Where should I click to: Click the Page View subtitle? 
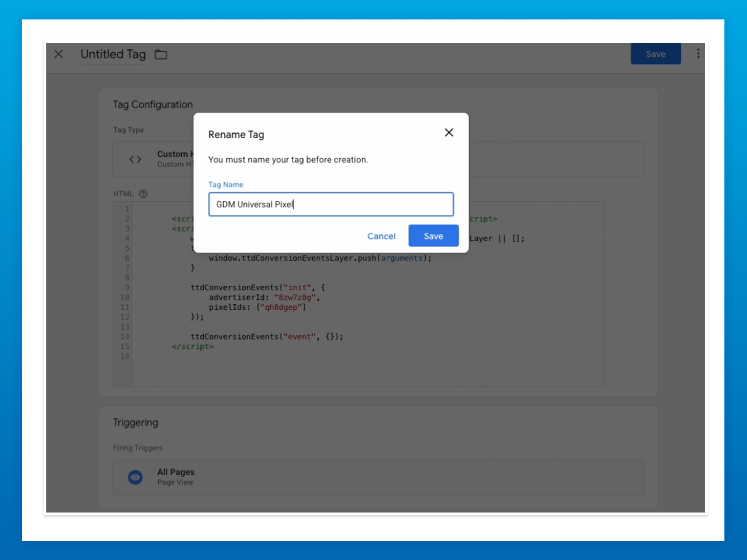pos(175,483)
